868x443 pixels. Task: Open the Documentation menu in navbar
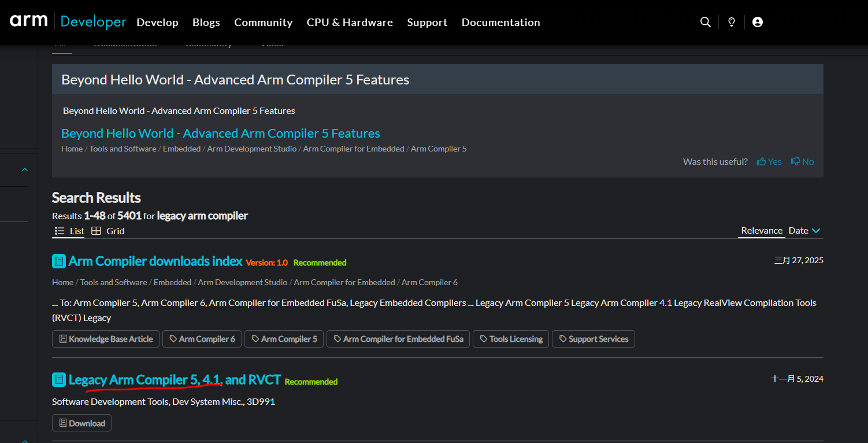tap(500, 23)
